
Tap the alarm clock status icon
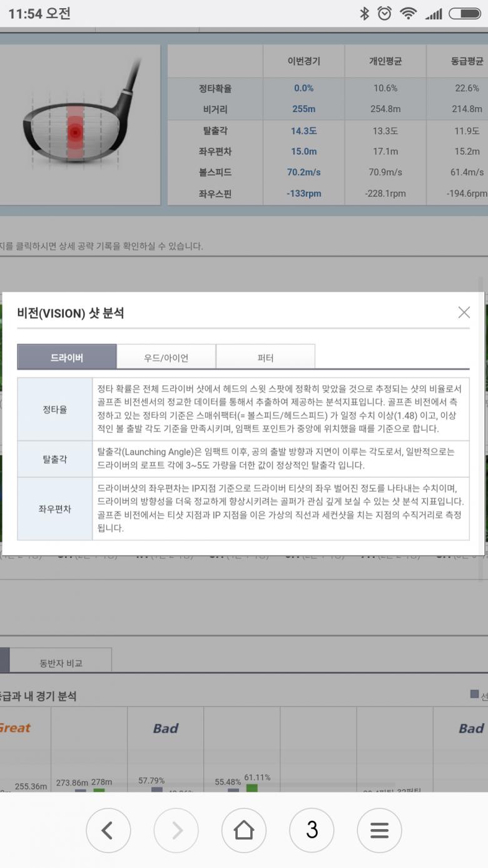385,13
